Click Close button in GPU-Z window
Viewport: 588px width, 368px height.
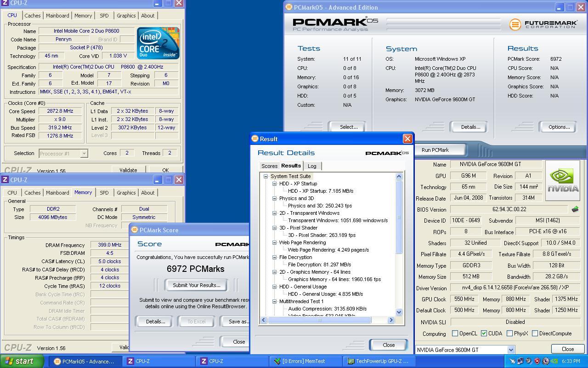click(568, 349)
